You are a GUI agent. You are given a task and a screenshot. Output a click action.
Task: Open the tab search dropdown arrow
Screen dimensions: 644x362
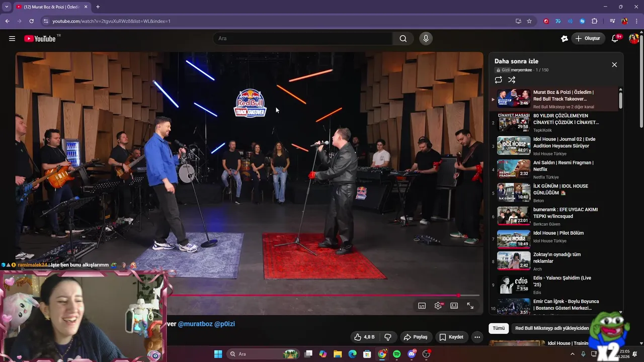[7, 7]
